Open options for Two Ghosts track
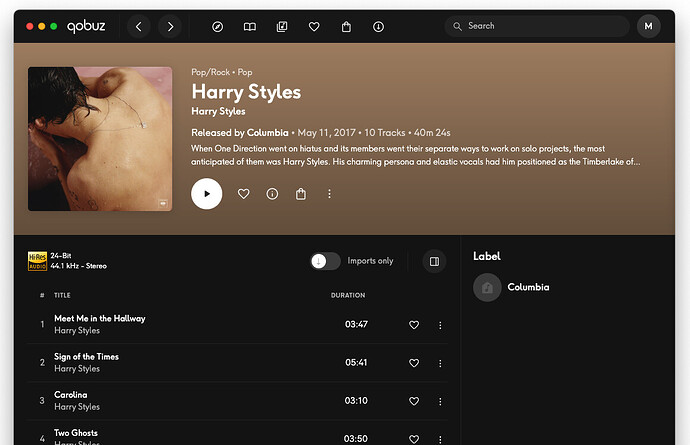 [440, 440]
